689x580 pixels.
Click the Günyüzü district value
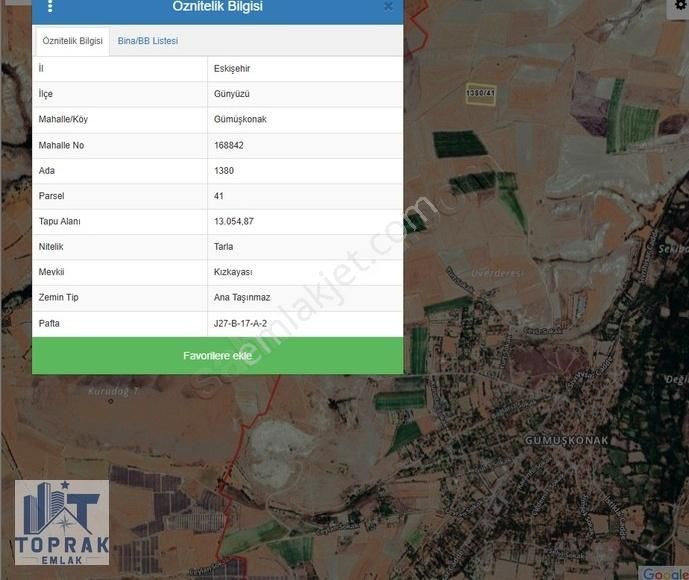click(x=232, y=94)
